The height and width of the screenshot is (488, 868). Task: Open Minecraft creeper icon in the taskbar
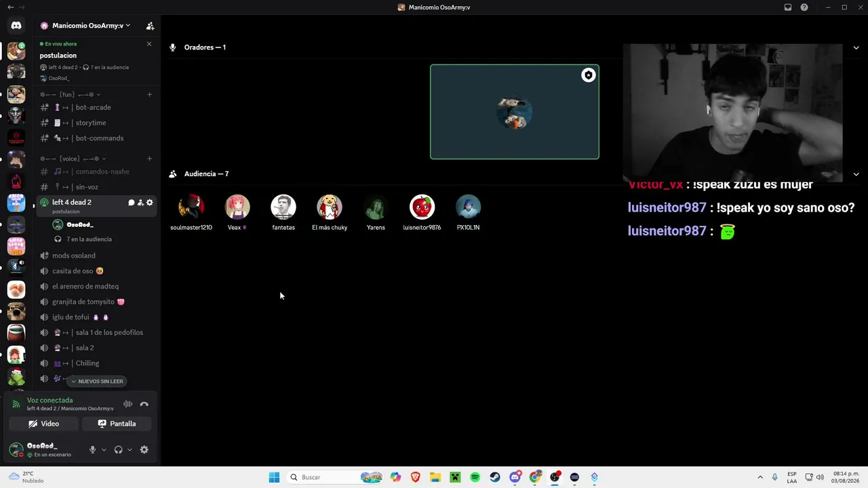pos(455,477)
